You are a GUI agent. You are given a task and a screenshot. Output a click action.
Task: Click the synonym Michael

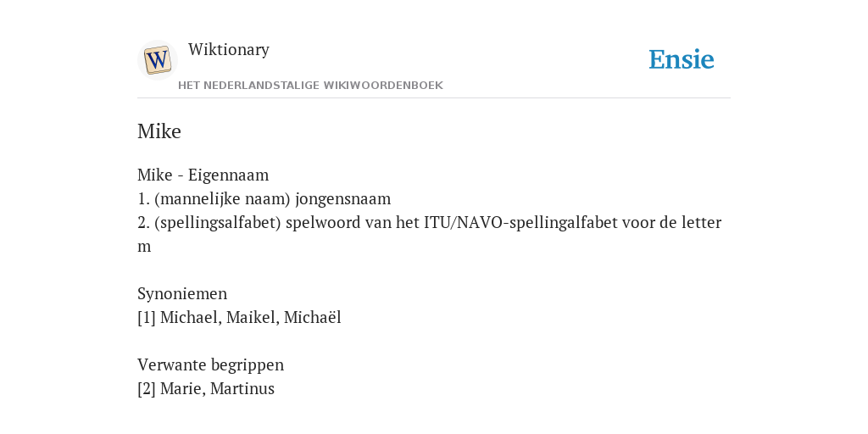(191, 318)
